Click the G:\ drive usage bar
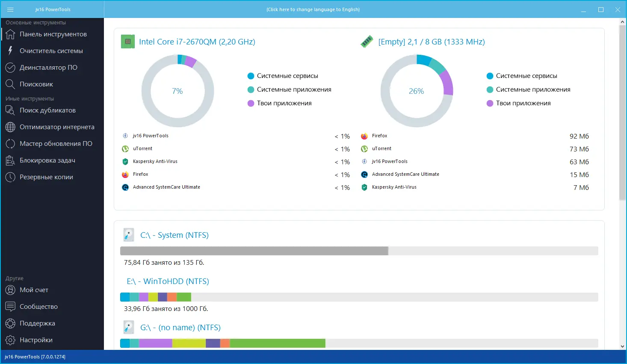 [359, 343]
